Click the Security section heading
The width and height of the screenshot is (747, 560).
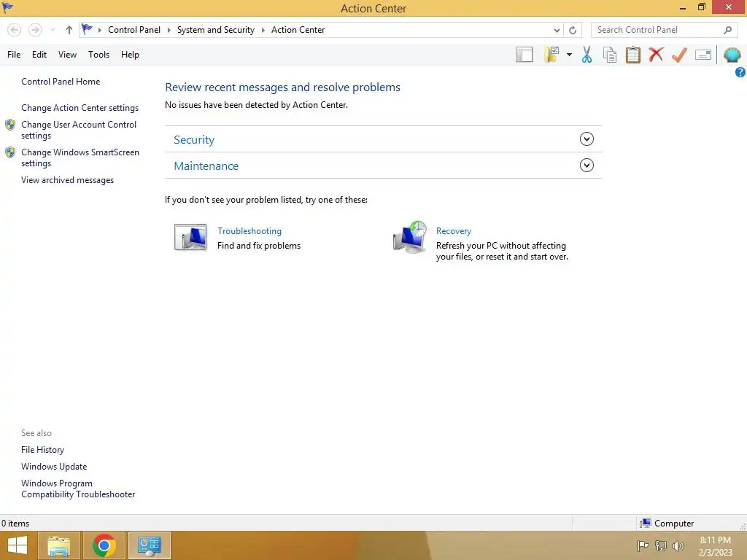coord(194,139)
